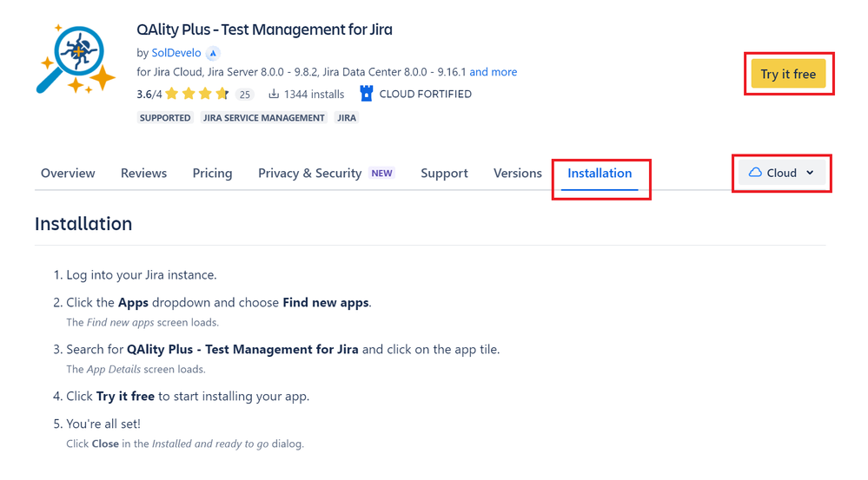The width and height of the screenshot is (868, 480).
Task: Switch to the Reviews tab
Action: tap(144, 173)
